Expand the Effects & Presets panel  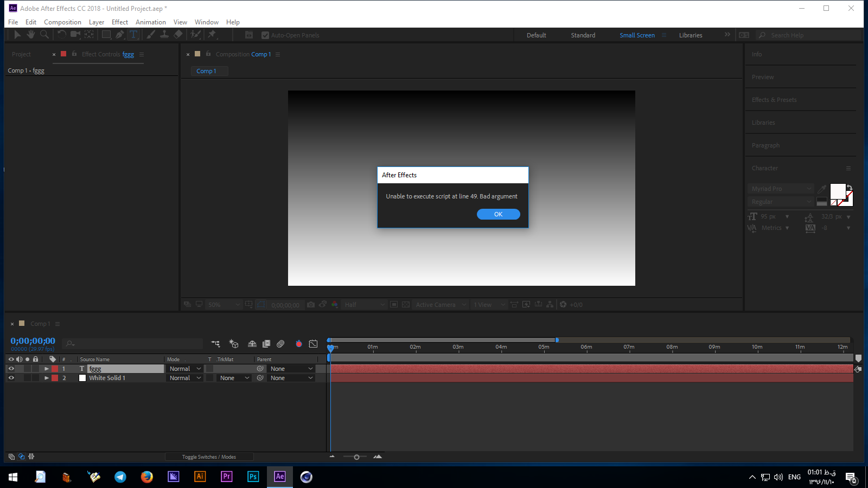point(774,100)
